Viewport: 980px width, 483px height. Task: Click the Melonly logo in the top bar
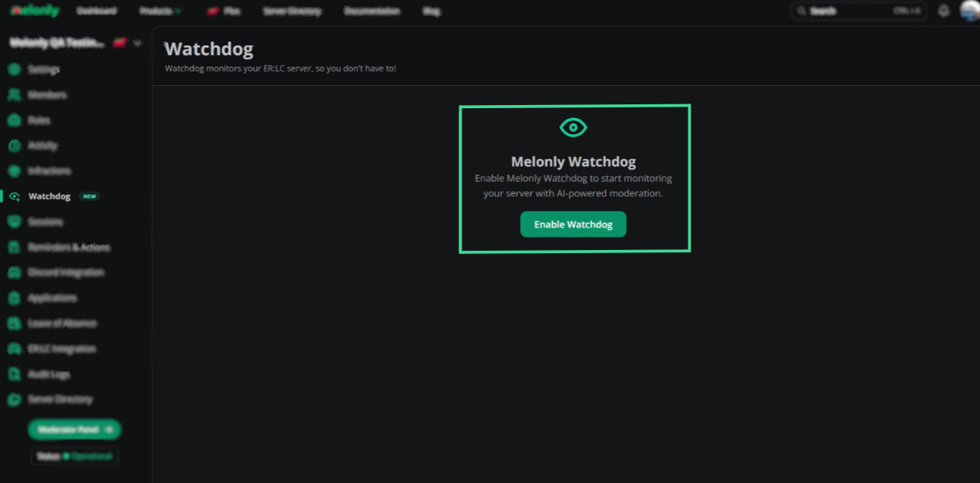(x=34, y=11)
